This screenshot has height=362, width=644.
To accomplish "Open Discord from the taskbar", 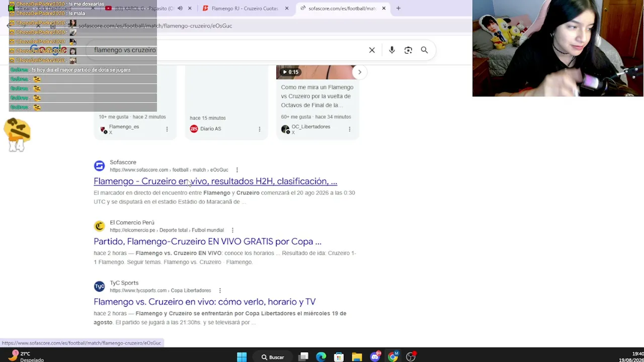I will (375, 357).
